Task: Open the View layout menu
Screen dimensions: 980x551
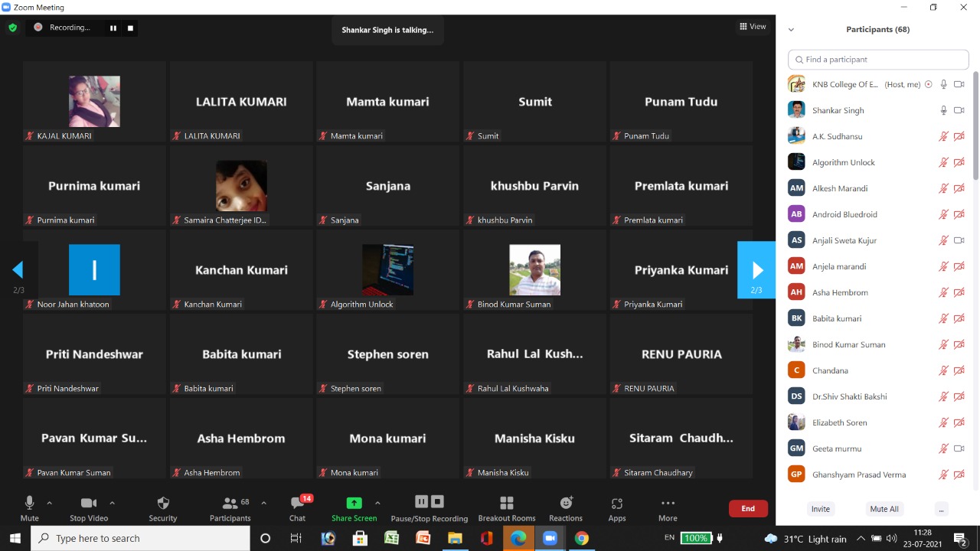Action: pyautogui.click(x=753, y=27)
